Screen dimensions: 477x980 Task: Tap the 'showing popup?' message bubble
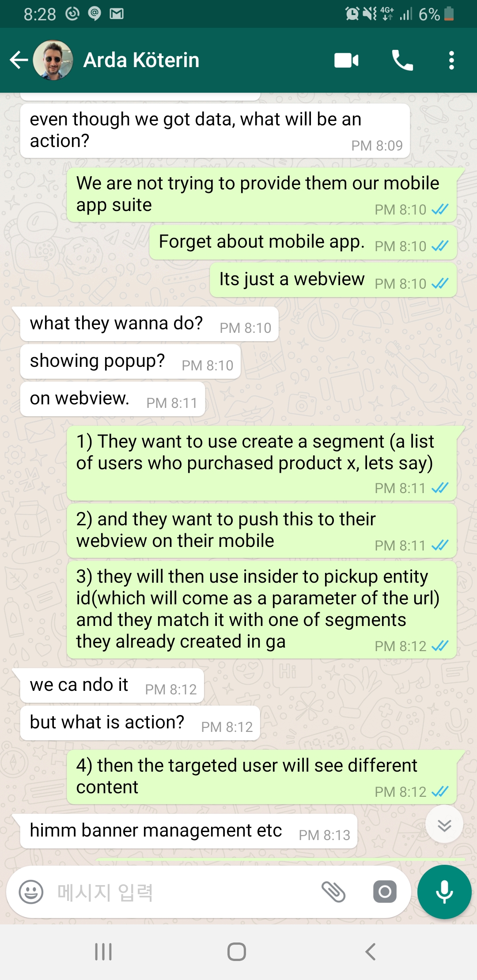coord(130,362)
